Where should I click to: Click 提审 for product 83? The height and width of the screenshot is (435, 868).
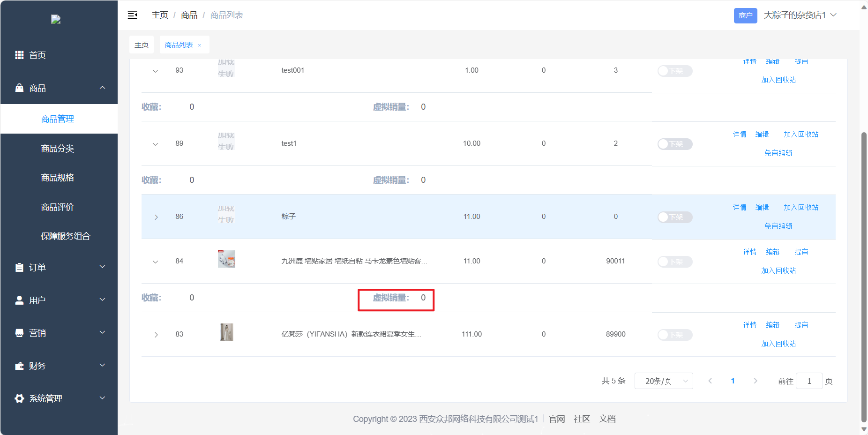click(x=801, y=325)
